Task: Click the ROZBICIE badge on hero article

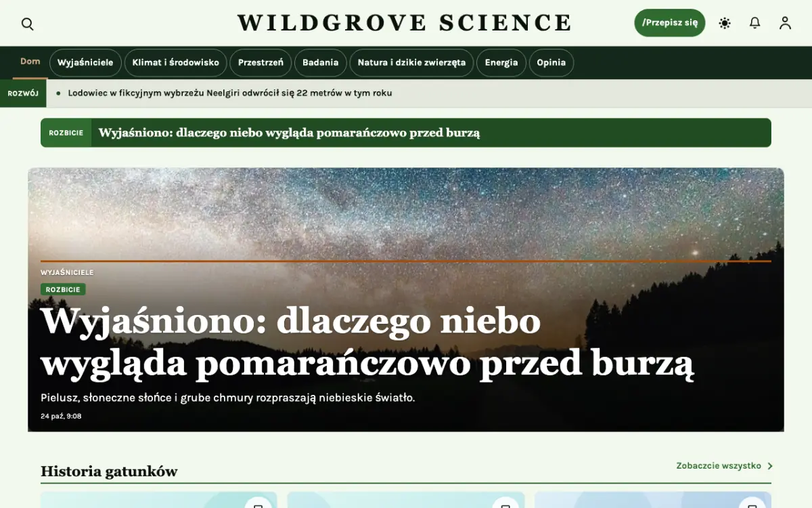Action: 63,289
